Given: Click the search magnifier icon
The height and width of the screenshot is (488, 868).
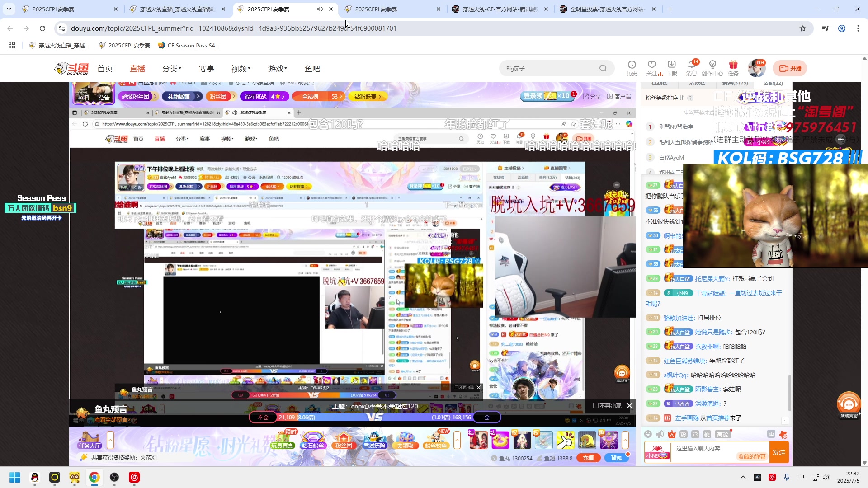Looking at the screenshot, I should coord(603,68).
